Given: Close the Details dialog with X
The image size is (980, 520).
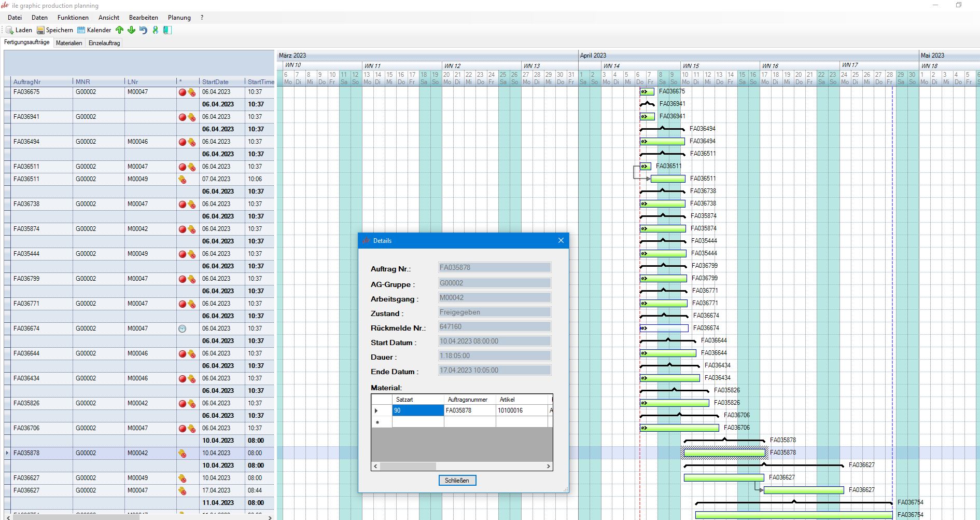Looking at the screenshot, I should pos(561,240).
